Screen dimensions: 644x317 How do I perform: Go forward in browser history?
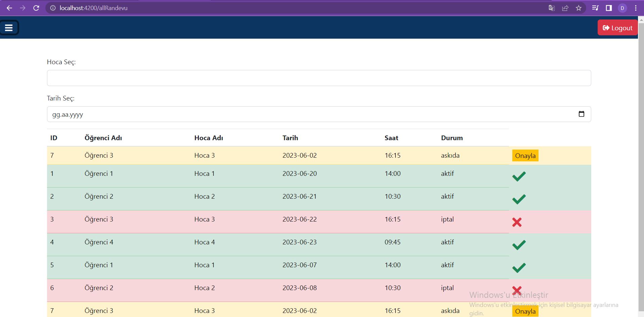pos(23,8)
